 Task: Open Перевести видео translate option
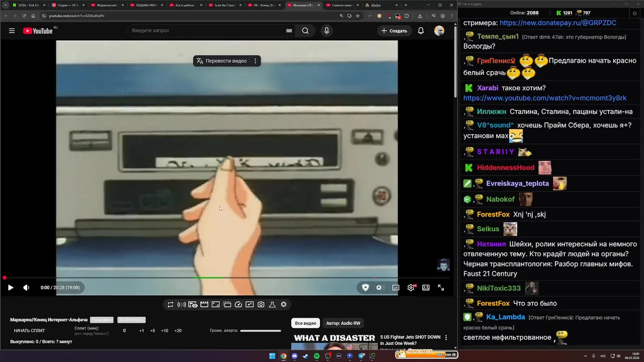tap(221, 61)
